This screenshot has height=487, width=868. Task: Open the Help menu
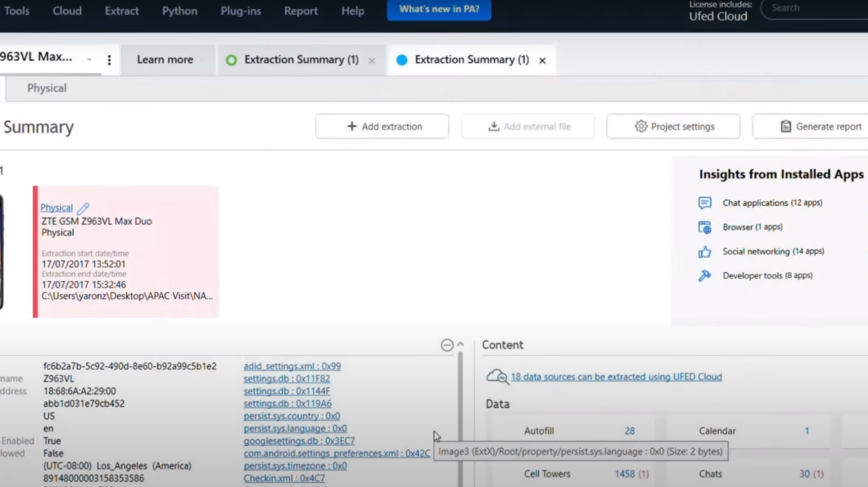(353, 11)
